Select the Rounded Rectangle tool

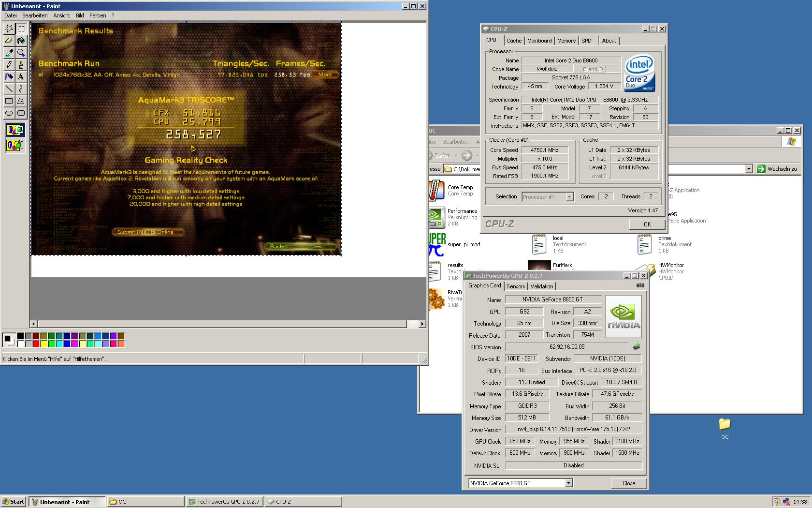(x=21, y=113)
